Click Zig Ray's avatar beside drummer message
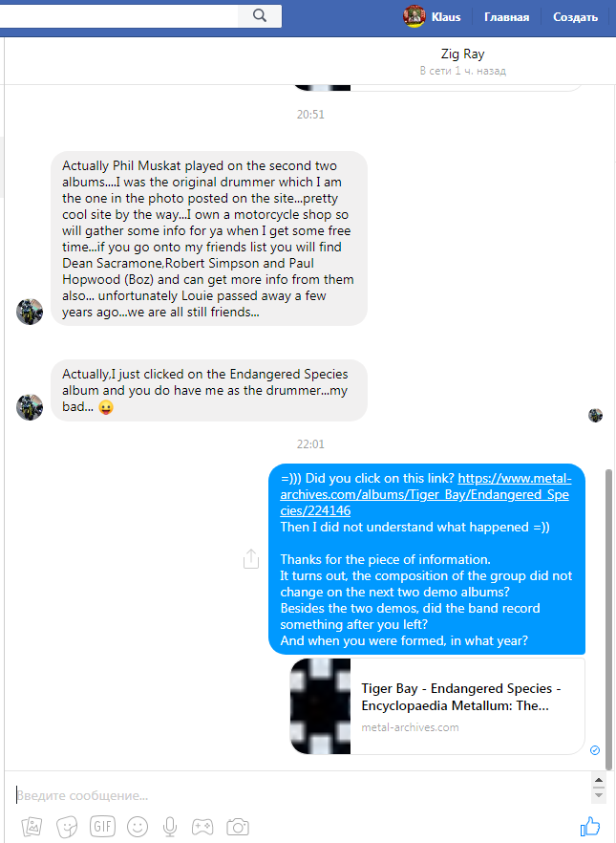616x843 pixels. click(x=30, y=407)
